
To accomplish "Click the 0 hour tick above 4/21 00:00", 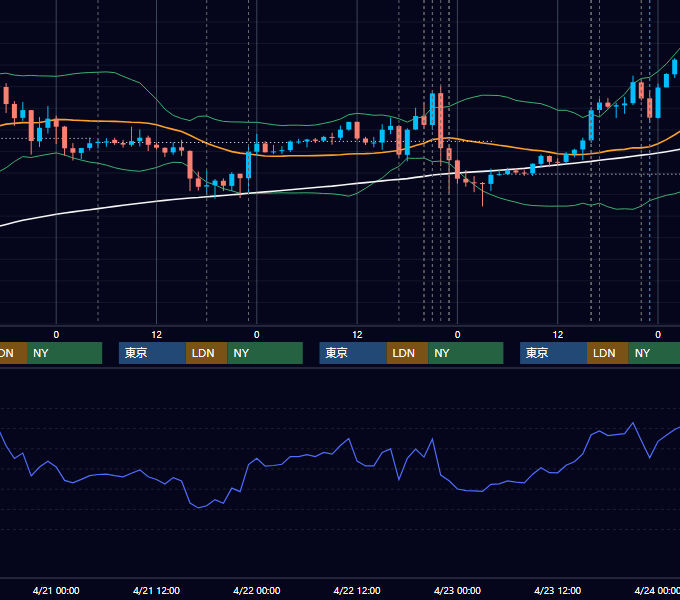I will [56, 335].
